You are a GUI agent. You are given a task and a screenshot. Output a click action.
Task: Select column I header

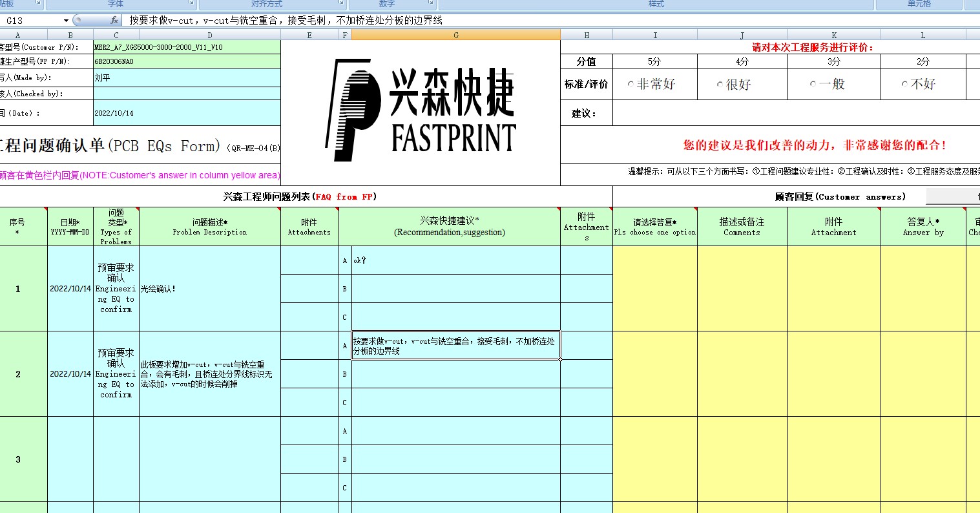tap(655, 35)
